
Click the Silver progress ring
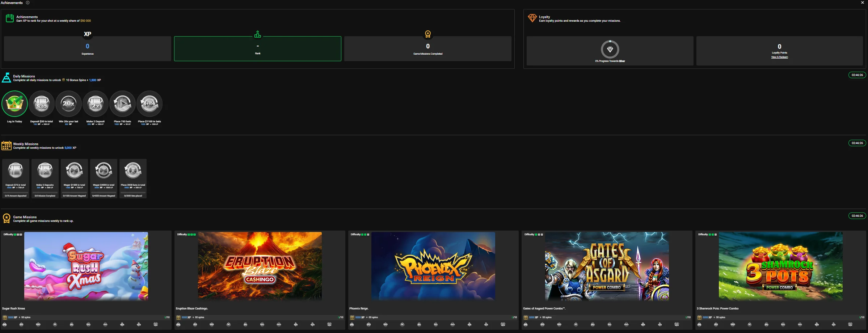[x=610, y=49]
